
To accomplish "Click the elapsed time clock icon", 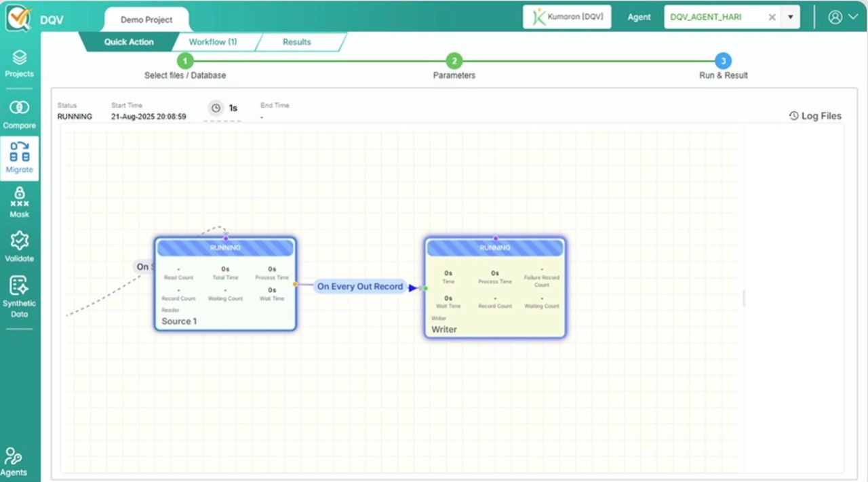I will click(216, 108).
